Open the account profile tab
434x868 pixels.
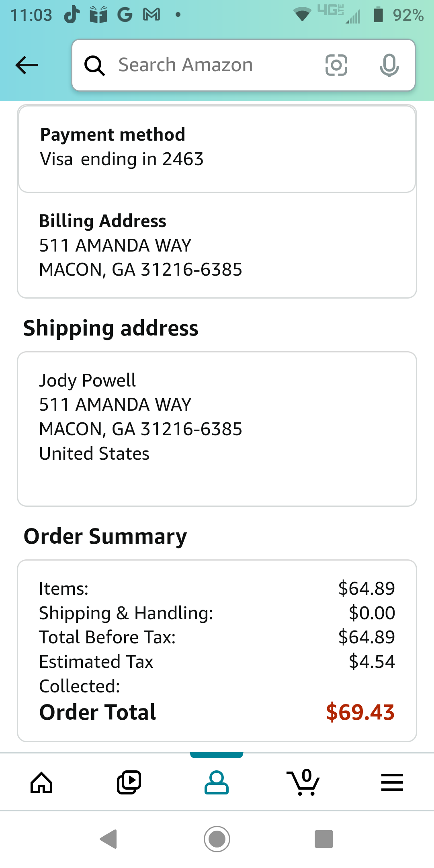click(217, 782)
